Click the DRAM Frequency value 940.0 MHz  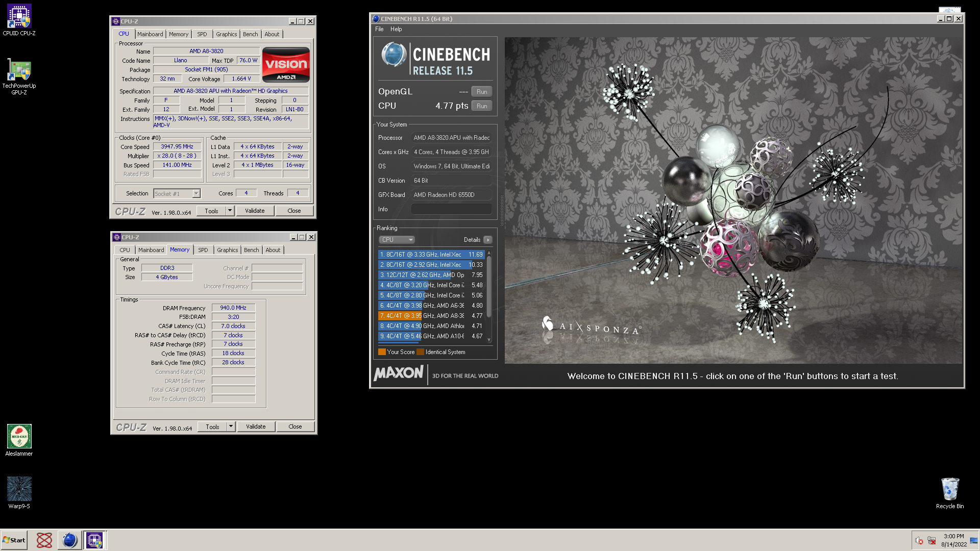(233, 308)
